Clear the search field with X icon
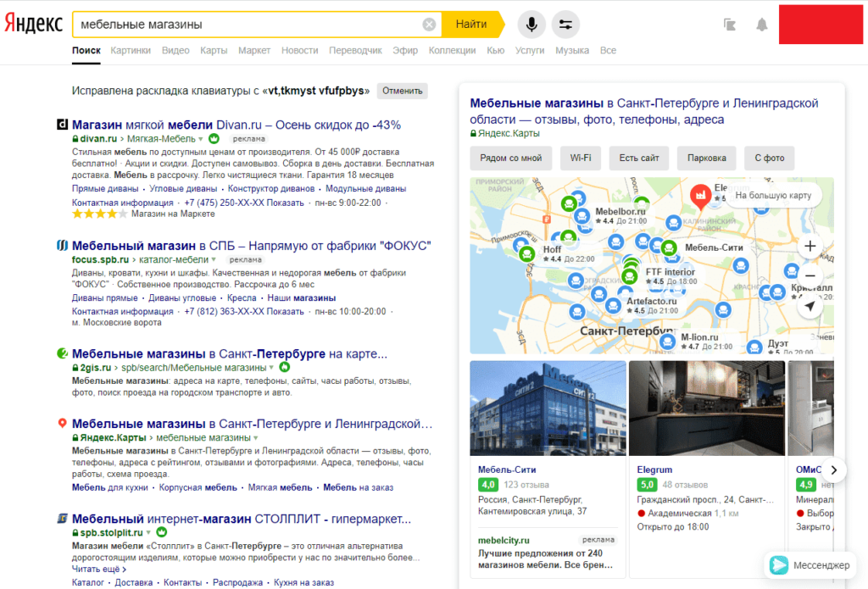 (x=430, y=25)
